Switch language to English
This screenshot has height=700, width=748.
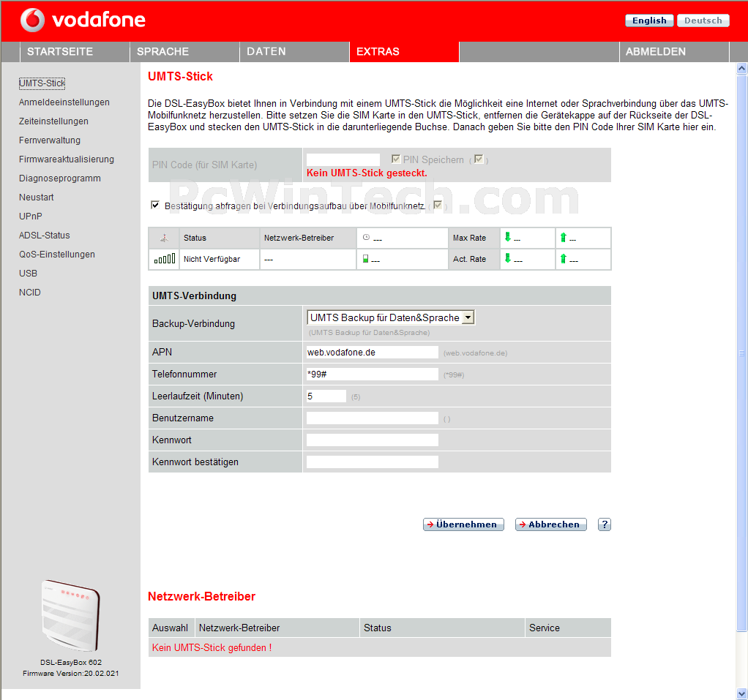tap(649, 20)
